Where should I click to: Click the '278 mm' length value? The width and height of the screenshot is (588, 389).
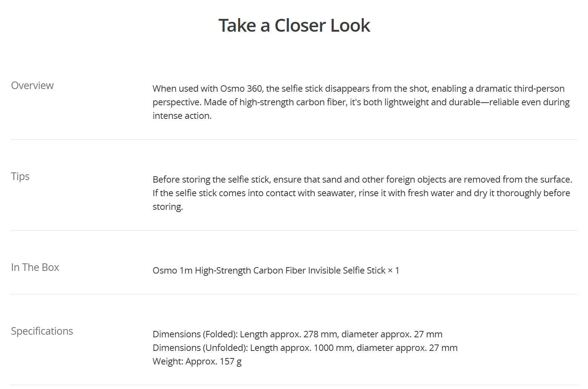321,334
